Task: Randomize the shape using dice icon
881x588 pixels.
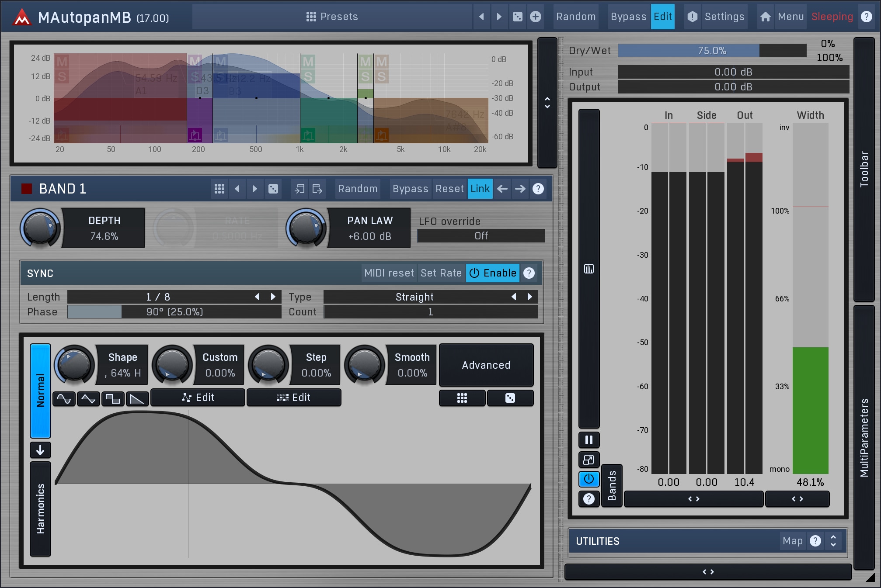Action: [510, 398]
